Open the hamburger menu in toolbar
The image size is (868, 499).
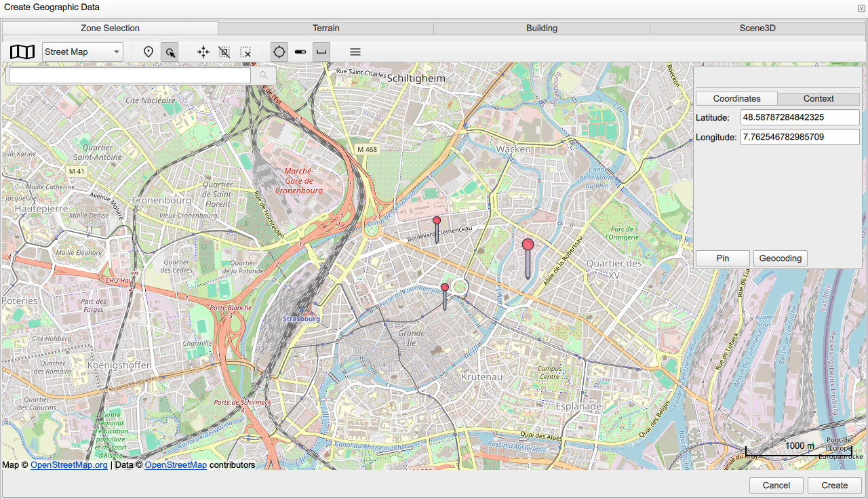pos(355,52)
